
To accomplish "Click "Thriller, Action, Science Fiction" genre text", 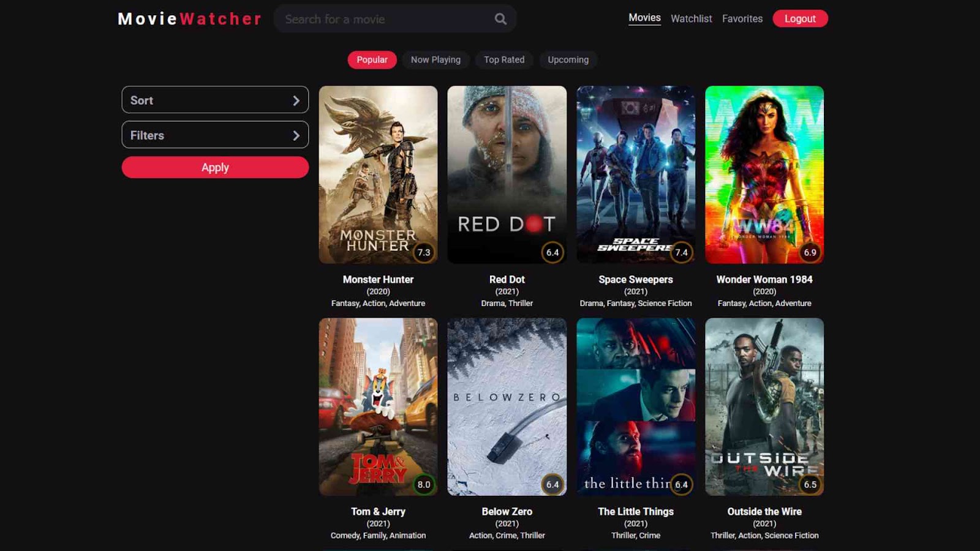I will click(x=764, y=535).
